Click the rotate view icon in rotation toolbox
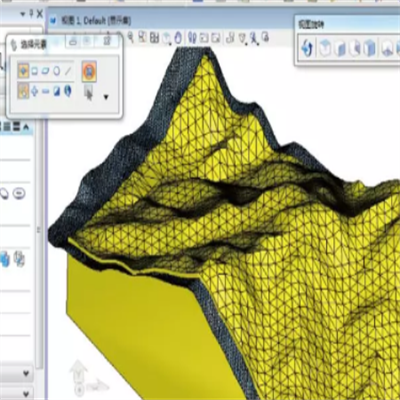The height and width of the screenshot is (400, 400). pos(306,48)
